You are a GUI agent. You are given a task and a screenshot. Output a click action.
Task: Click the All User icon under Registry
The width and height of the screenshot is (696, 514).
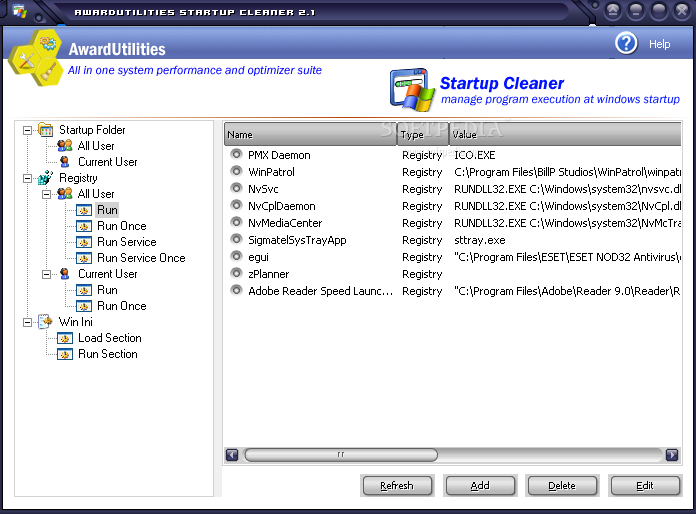[65, 194]
